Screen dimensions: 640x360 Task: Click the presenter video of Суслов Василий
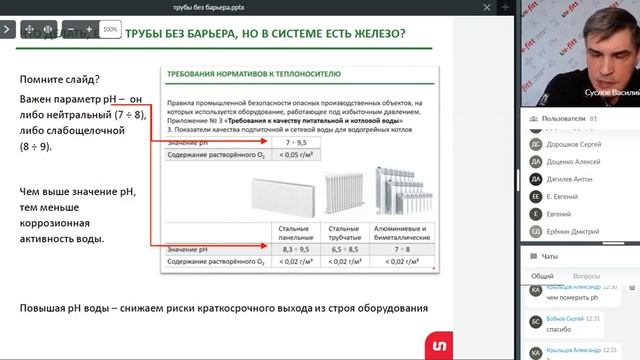point(580,53)
